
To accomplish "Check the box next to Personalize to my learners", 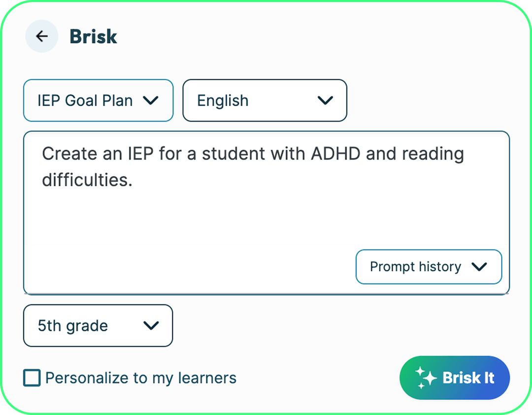I will point(32,378).
